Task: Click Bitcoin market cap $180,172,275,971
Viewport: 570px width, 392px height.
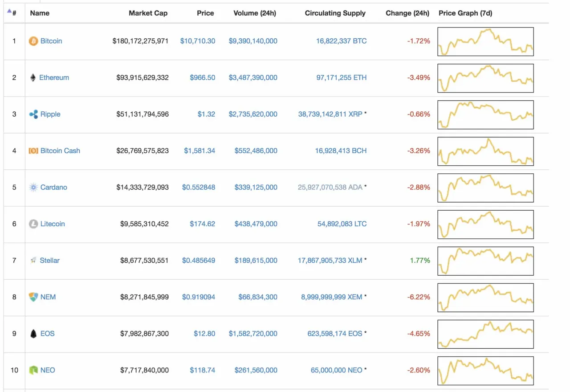Action: [141, 41]
